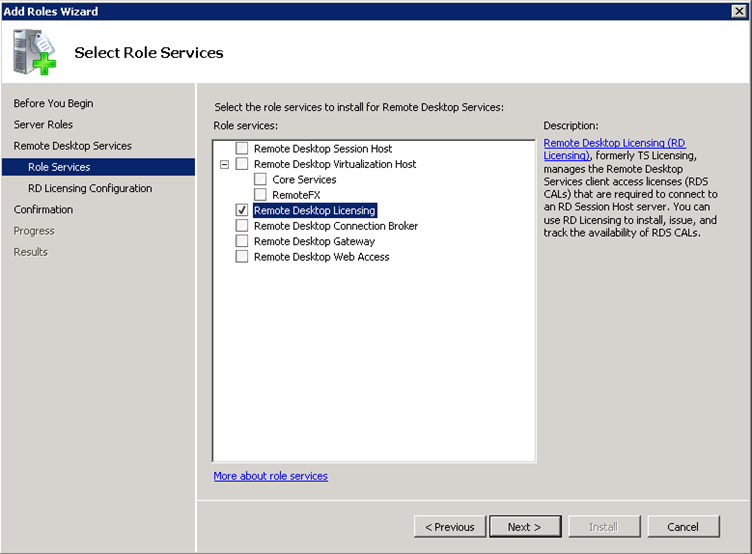Select the Remote Desktop Gateway label
The image size is (752, 554).
coord(314,241)
